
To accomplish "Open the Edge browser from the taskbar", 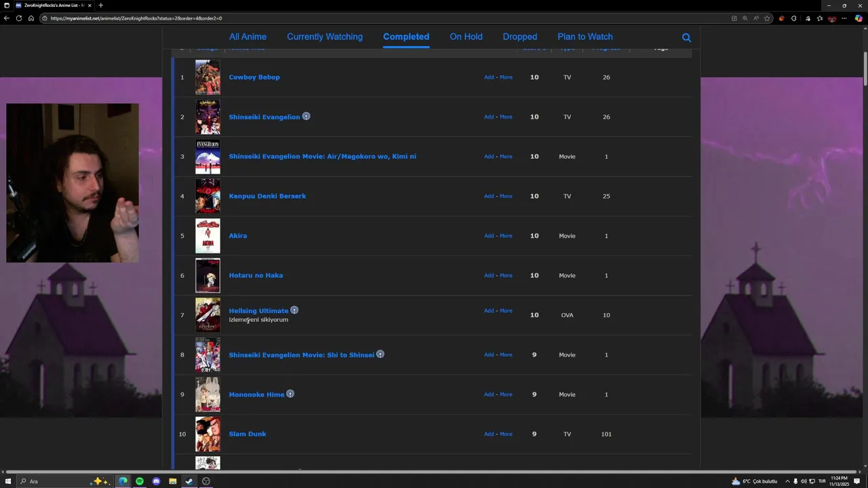I will (123, 481).
